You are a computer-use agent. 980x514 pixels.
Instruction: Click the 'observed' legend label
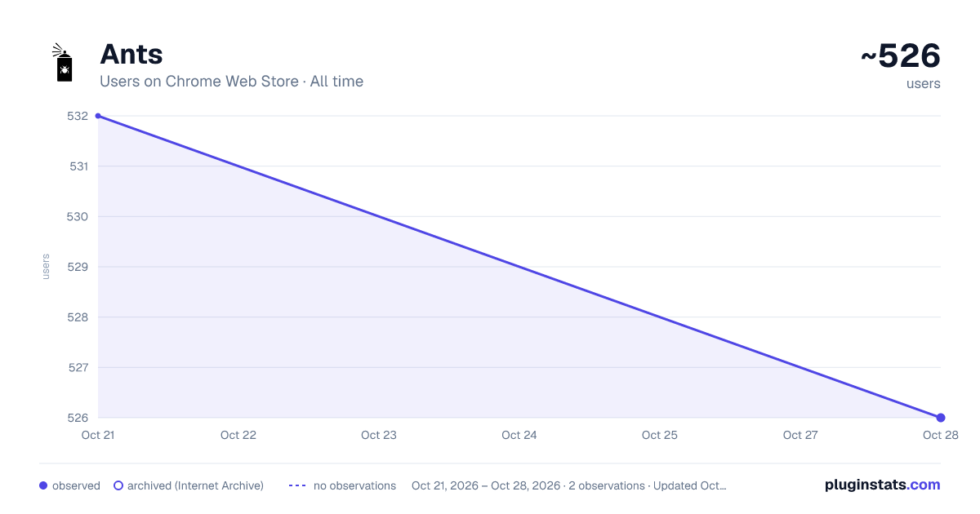click(76, 485)
